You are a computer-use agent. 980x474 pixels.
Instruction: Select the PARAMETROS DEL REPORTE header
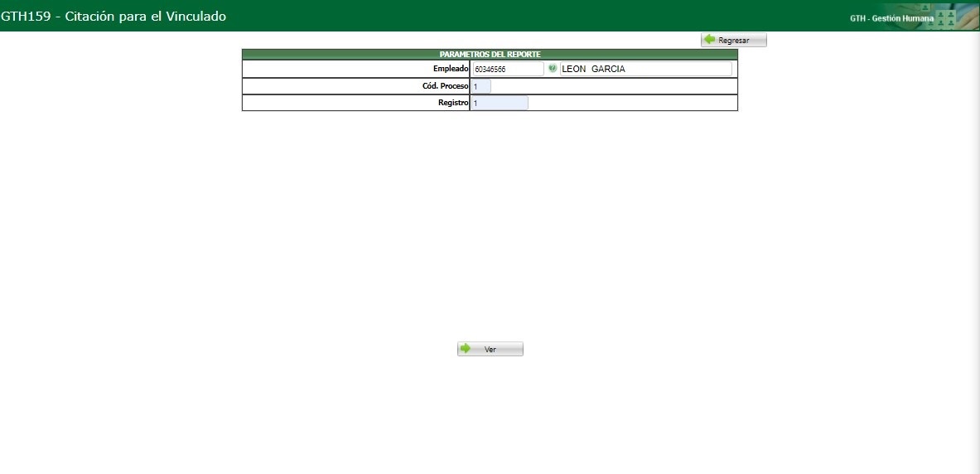pyautogui.click(x=490, y=55)
